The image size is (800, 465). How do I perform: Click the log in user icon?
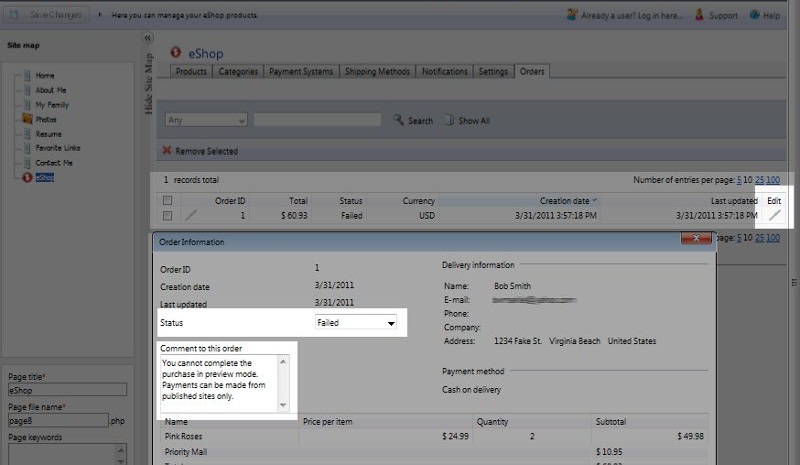(572, 15)
